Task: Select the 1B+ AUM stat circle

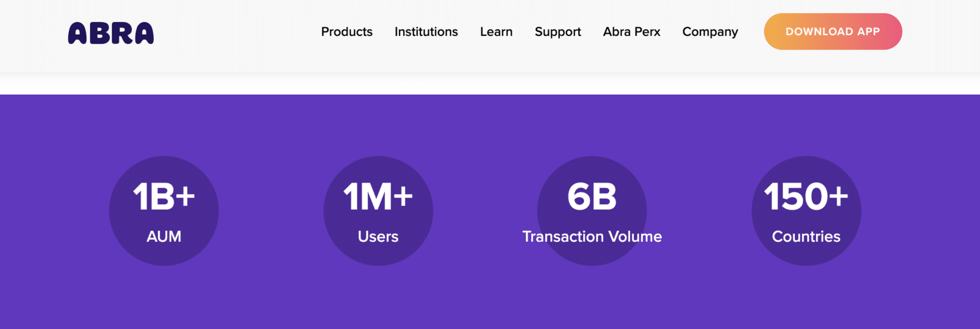Action: (x=164, y=211)
